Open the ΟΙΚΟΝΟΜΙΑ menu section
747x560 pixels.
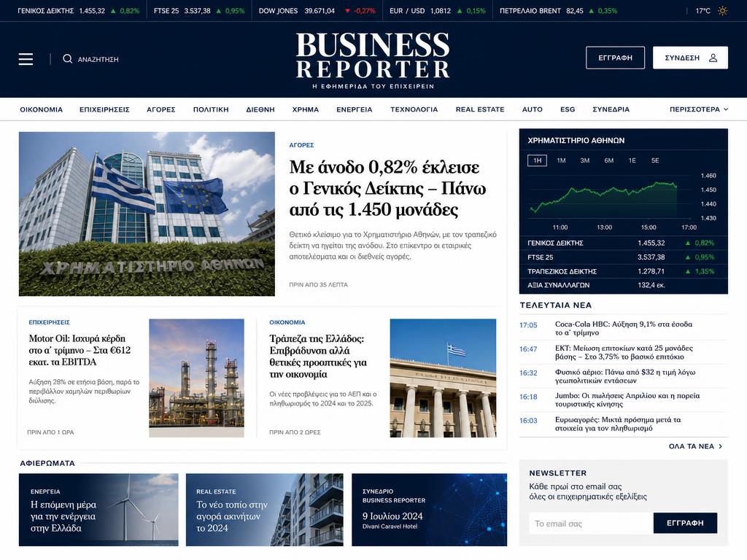click(x=42, y=109)
